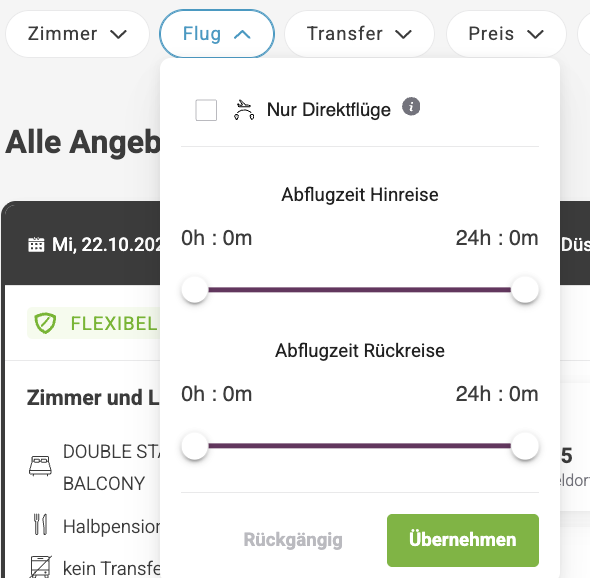Collapse the Flug filter dropdown

[217, 34]
